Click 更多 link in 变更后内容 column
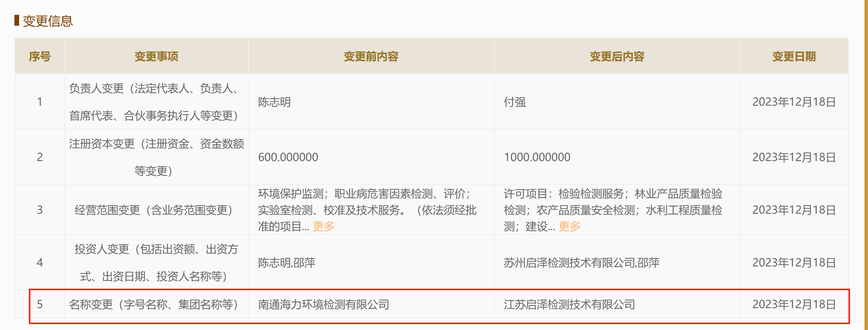 click(570, 226)
